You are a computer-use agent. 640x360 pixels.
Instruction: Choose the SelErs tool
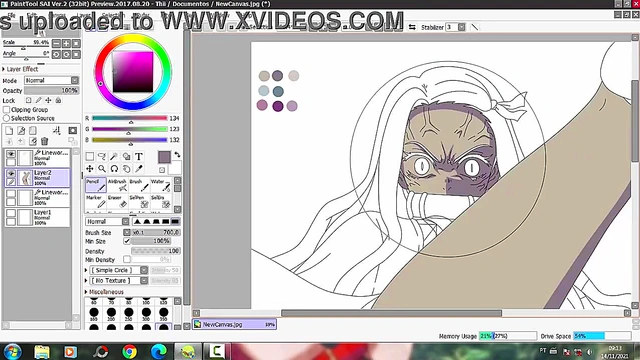click(160, 201)
